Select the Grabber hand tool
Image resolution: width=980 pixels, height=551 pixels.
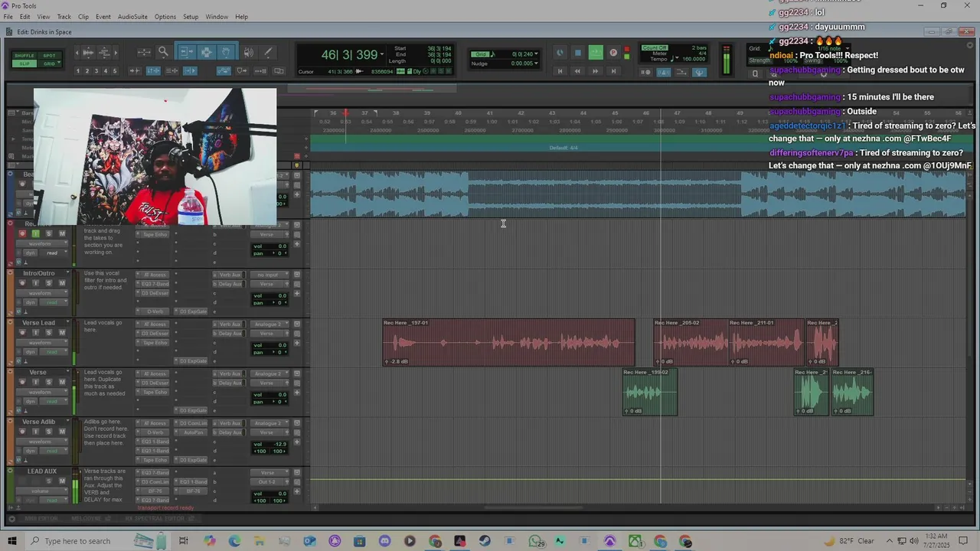tap(227, 52)
